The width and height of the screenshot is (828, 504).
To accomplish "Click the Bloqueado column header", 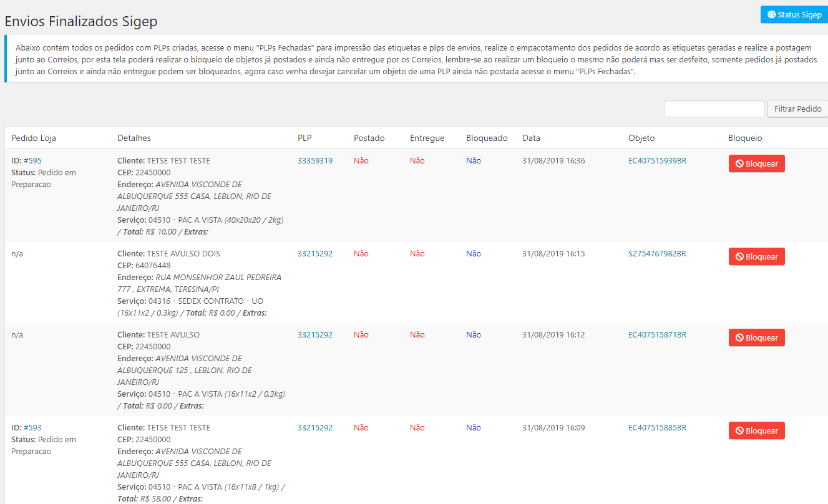I will (x=487, y=138).
